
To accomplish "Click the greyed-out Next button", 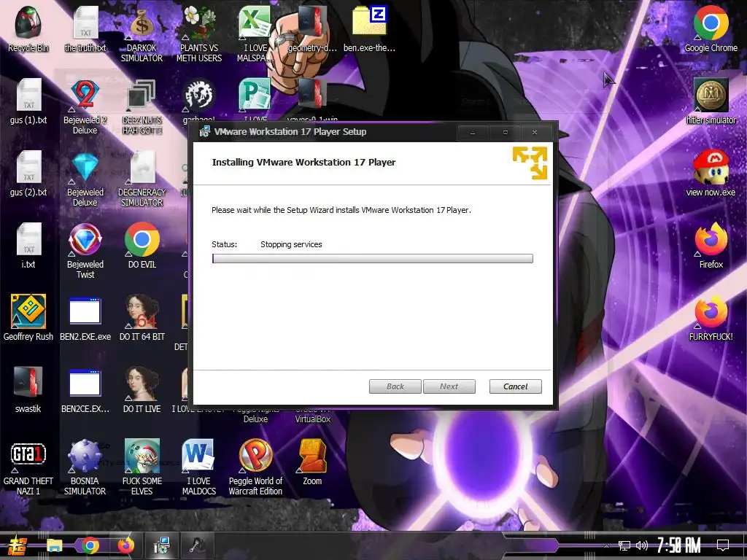I will coord(449,386).
